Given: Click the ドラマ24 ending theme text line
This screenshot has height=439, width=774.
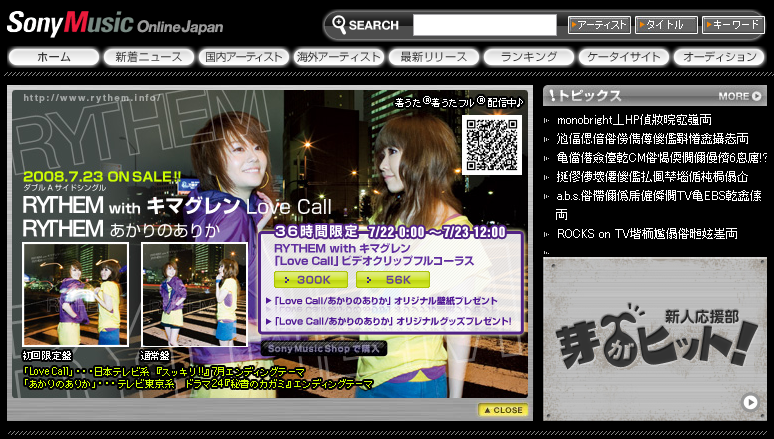Looking at the screenshot, I should (x=198, y=384).
